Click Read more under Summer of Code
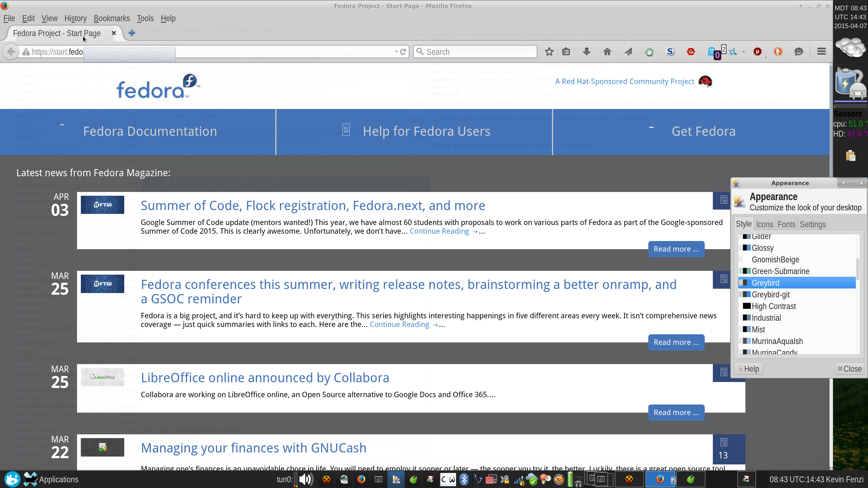The width and height of the screenshot is (868, 488). 676,249
